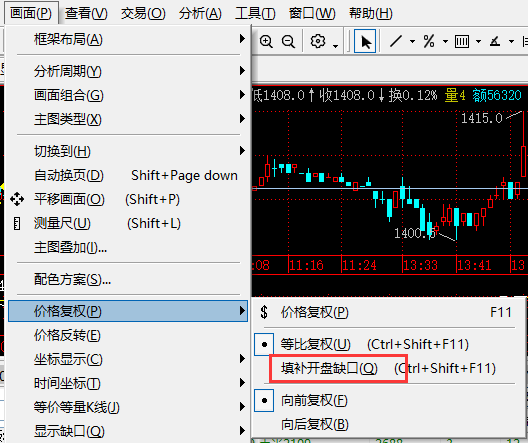This screenshot has height=443, width=528.
Task: Select the arrow pointer tool
Action: click(x=365, y=41)
